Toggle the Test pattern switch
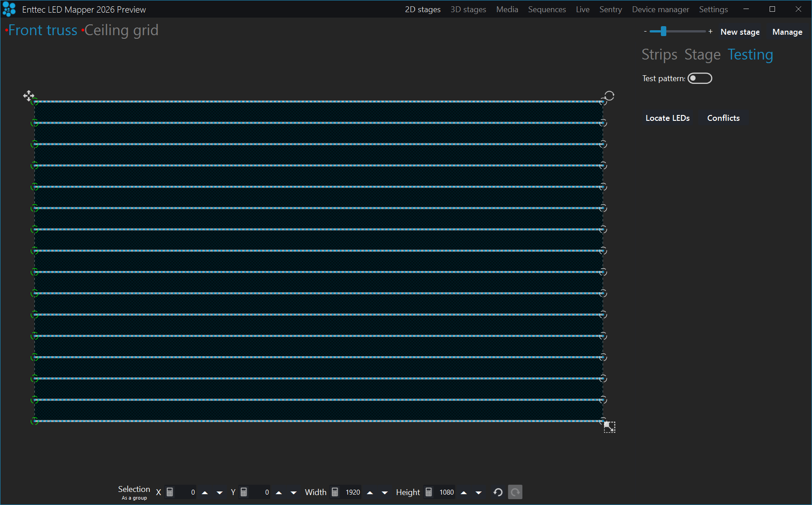This screenshot has width=812, height=505. pos(700,78)
